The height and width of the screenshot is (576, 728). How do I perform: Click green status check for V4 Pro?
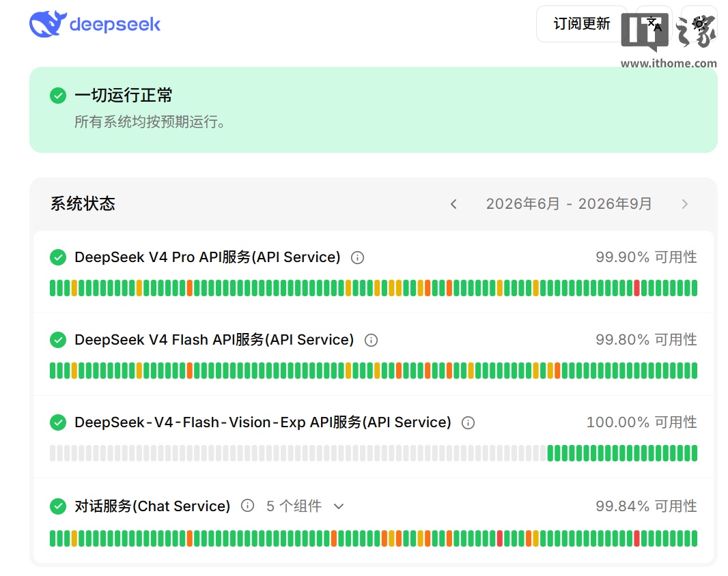58,257
